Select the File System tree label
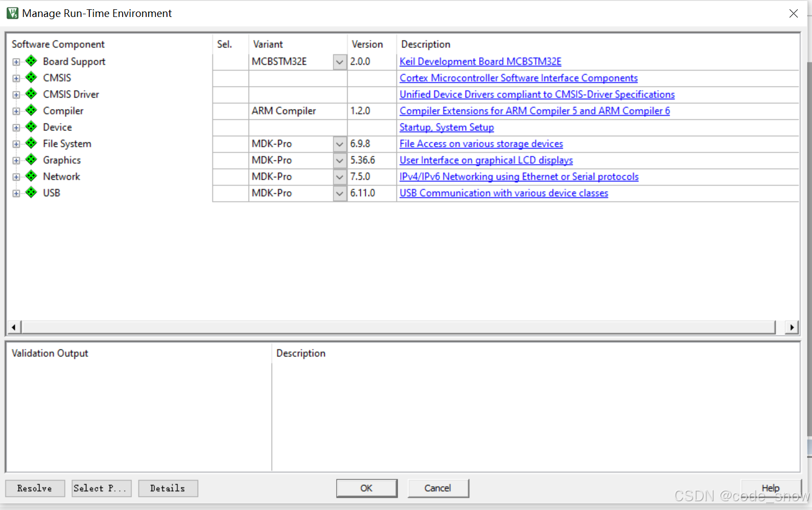This screenshot has width=812, height=510. [x=67, y=144]
